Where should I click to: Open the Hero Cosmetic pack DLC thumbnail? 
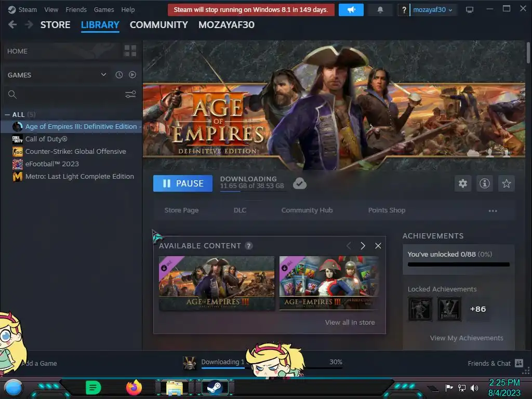tap(329, 283)
